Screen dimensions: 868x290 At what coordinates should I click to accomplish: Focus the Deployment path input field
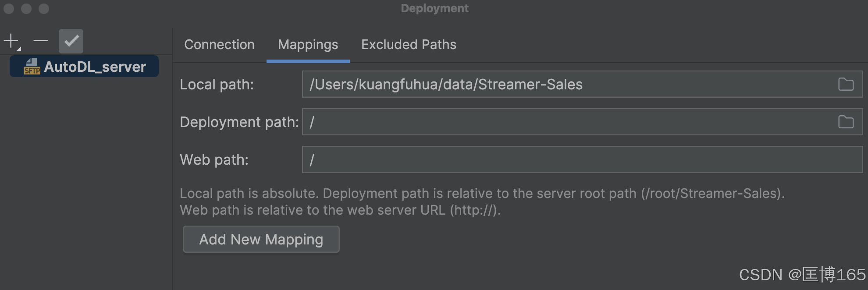(566, 122)
